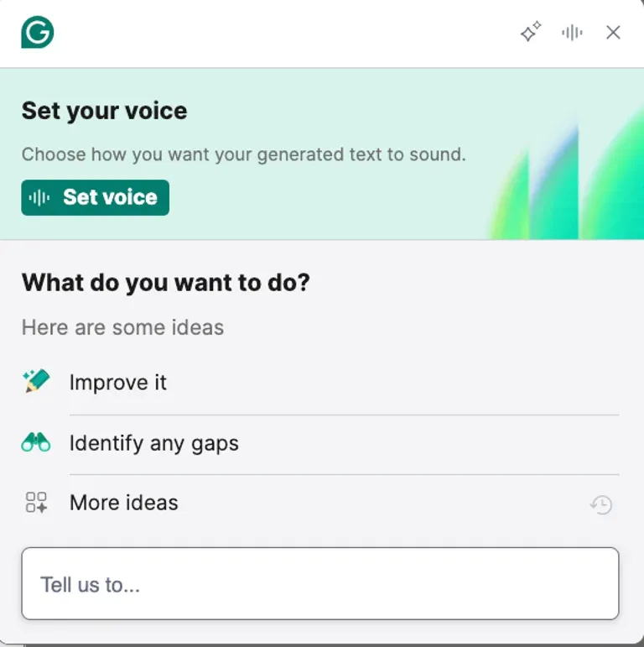Choose the Identify any gaps idea
Screen dimensions: 644x647
point(154,443)
